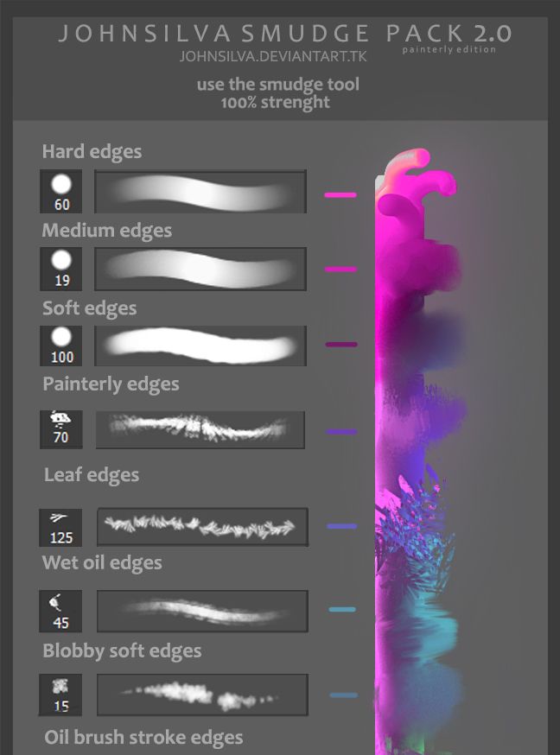Viewport: 560px width, 755px height.
Task: Select the Blobby soft edges brush tip 15
Action: [x=60, y=695]
